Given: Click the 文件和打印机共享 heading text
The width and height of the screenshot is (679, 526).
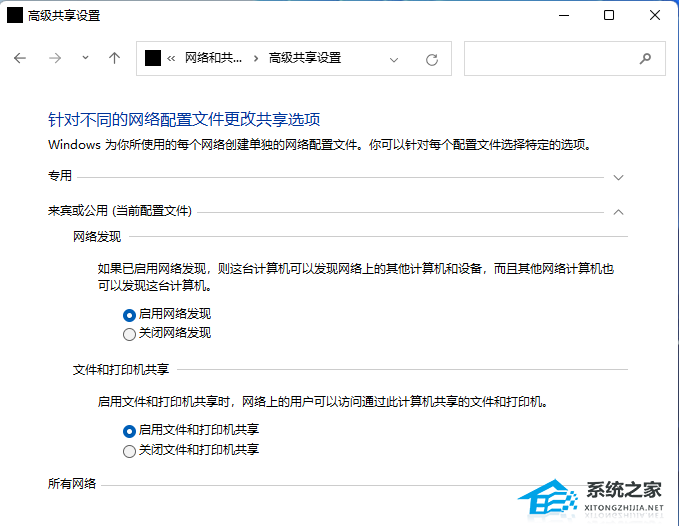Looking at the screenshot, I should coord(121,370).
